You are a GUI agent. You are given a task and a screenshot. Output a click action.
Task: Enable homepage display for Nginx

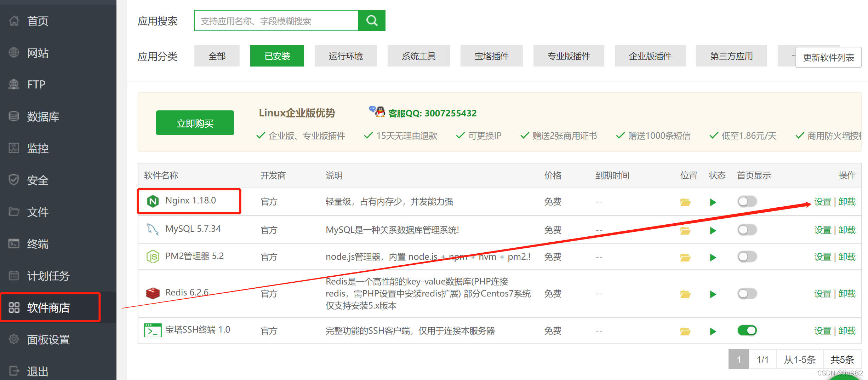click(747, 201)
